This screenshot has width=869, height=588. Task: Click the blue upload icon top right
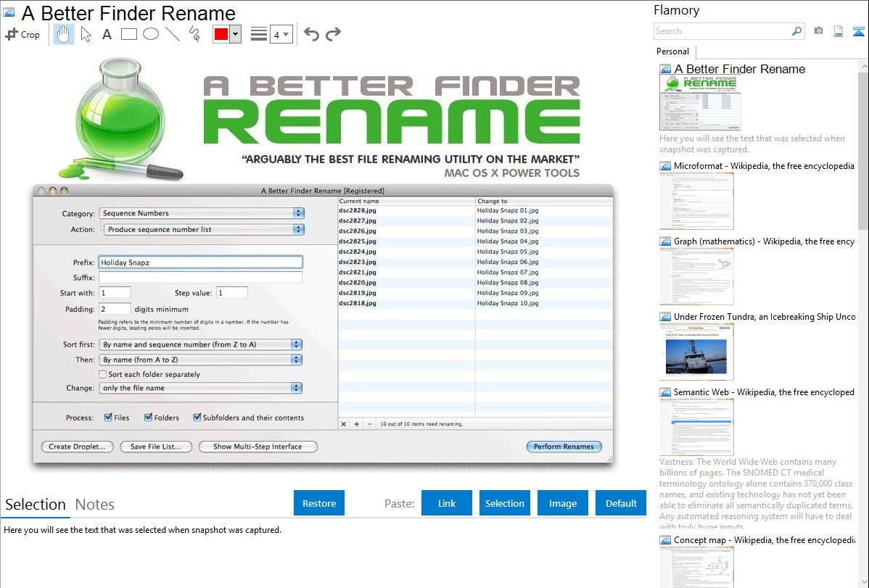pos(858,31)
